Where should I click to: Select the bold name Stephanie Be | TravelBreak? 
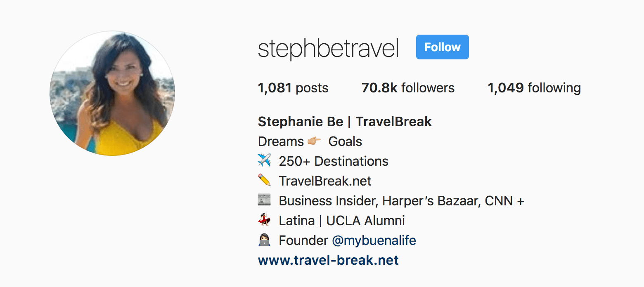pos(345,121)
